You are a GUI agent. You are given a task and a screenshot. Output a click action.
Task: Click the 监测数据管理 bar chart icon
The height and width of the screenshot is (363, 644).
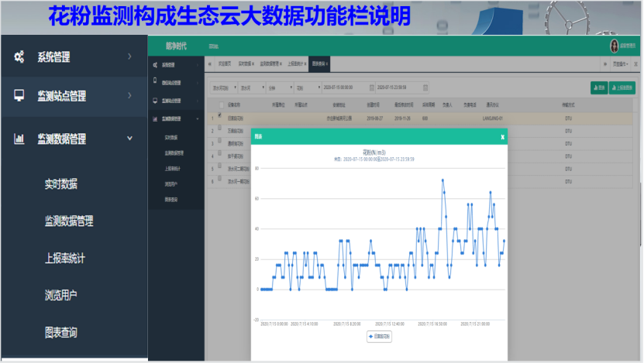(19, 139)
